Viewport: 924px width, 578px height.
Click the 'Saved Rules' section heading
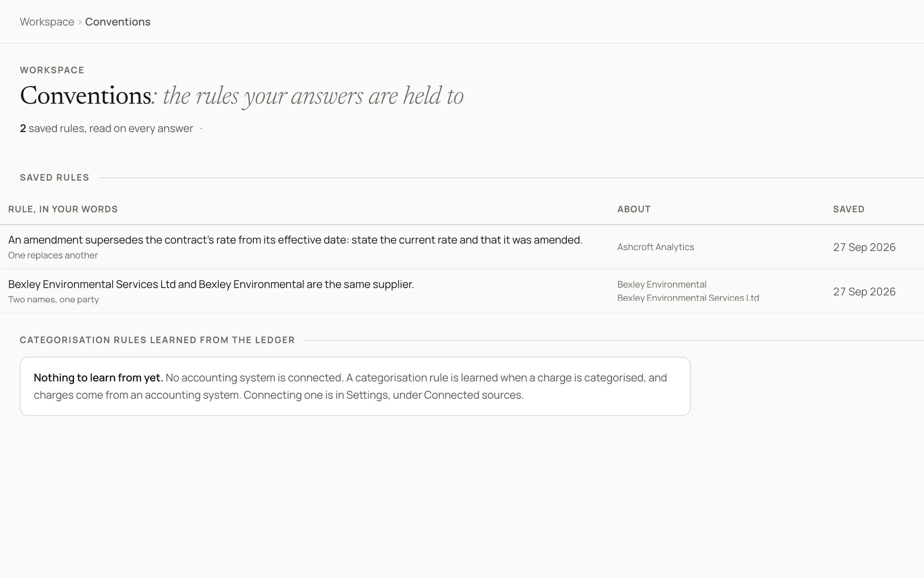tap(55, 178)
